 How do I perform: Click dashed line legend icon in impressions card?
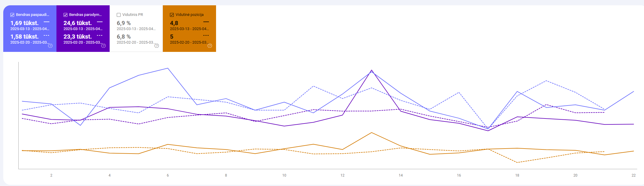click(x=100, y=35)
